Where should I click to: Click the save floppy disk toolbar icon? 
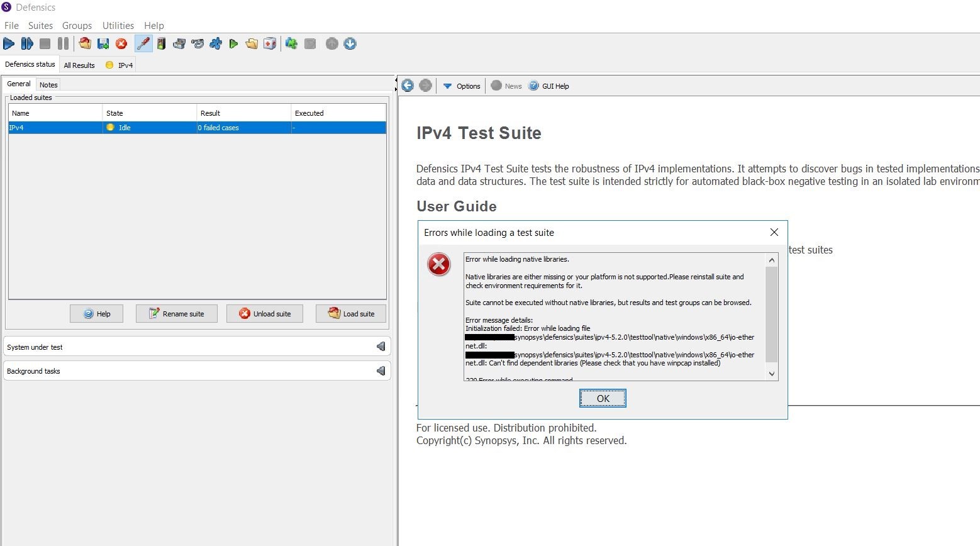(103, 43)
